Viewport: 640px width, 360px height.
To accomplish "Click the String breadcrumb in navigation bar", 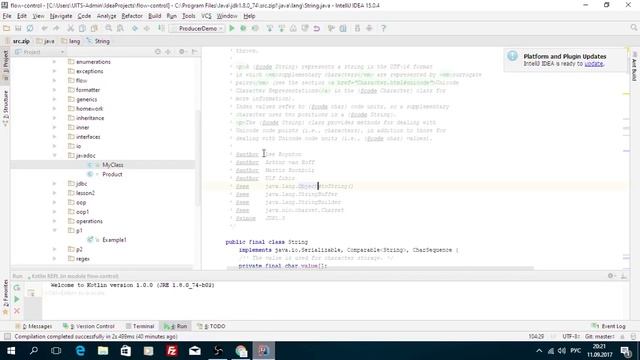I will coord(98,41).
